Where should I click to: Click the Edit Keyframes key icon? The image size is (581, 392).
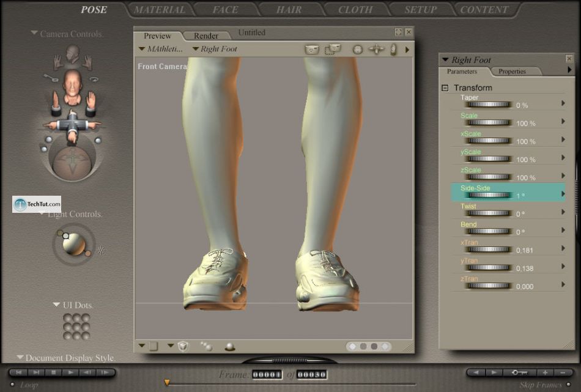[x=519, y=372]
